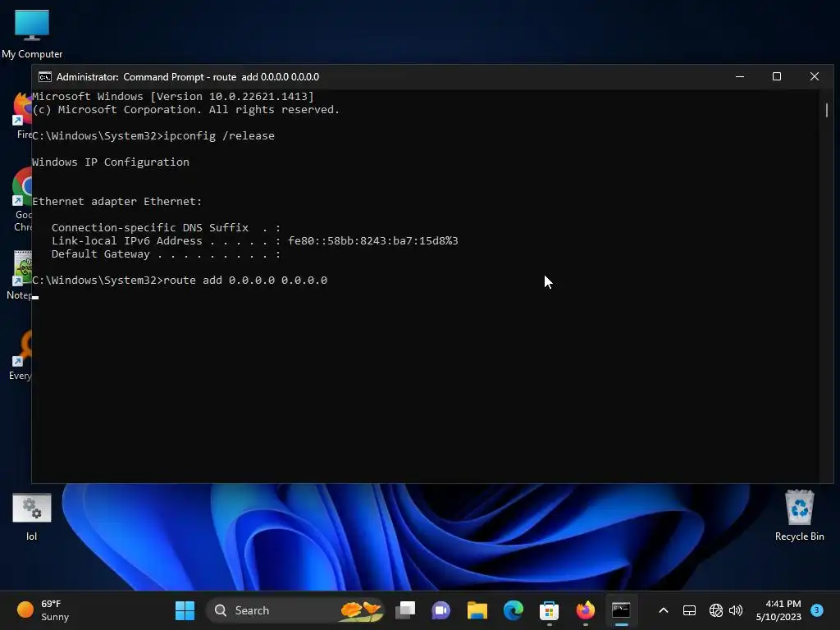The width and height of the screenshot is (840, 630).
Task: Click the taskbar Search box
Action: pyautogui.click(x=295, y=610)
